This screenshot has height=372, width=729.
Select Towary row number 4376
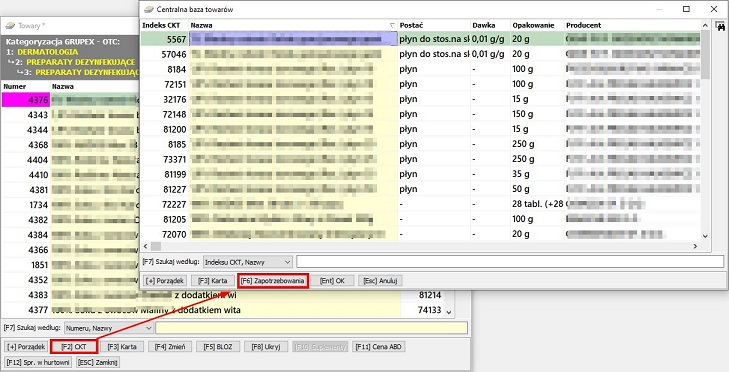(71, 100)
